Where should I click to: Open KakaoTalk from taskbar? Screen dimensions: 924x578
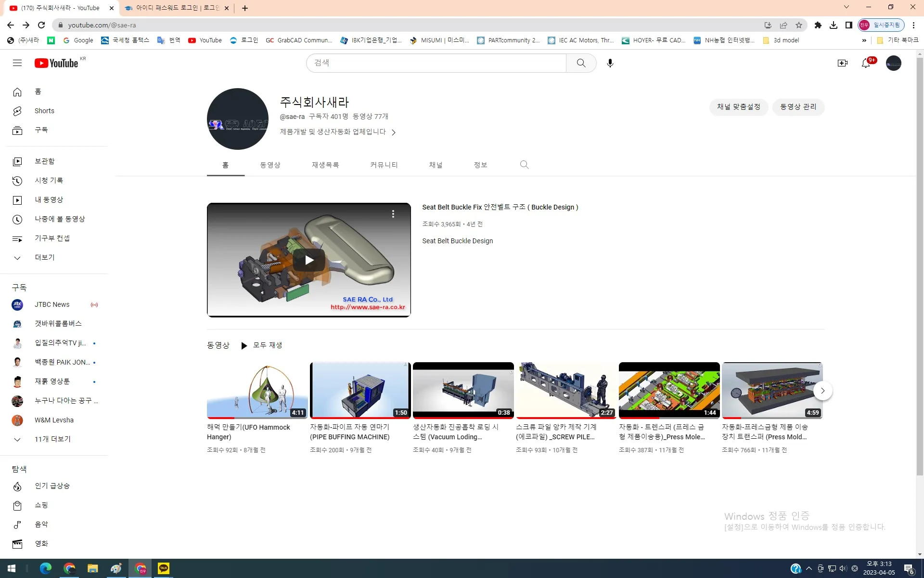[164, 569]
